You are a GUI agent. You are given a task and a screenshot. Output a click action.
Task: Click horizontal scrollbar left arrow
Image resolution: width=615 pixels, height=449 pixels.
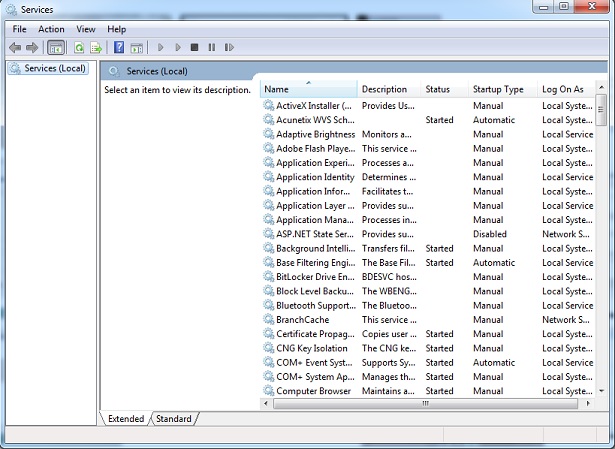[266, 403]
